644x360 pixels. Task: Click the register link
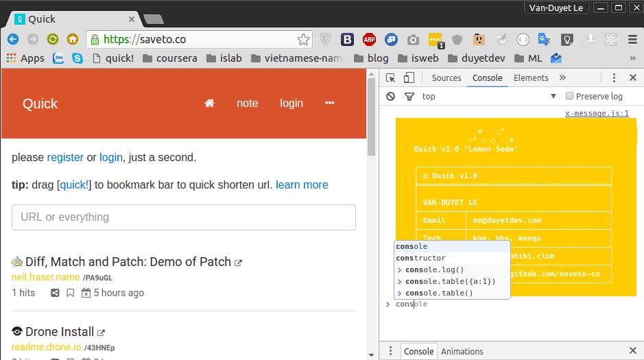coord(65,158)
